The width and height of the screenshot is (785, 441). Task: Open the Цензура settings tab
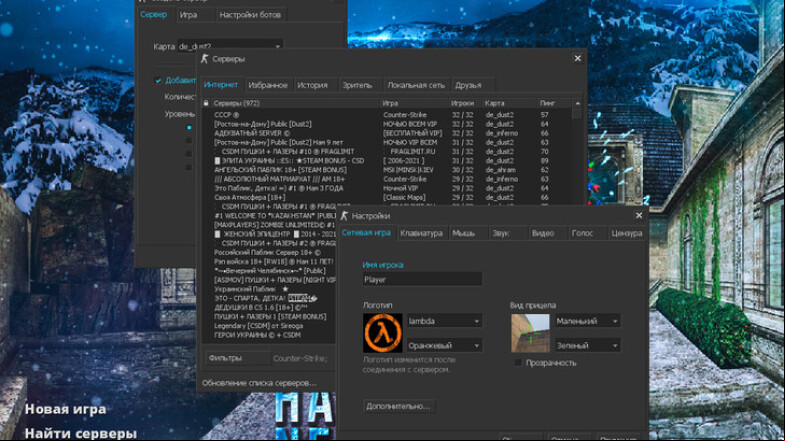coord(626,233)
